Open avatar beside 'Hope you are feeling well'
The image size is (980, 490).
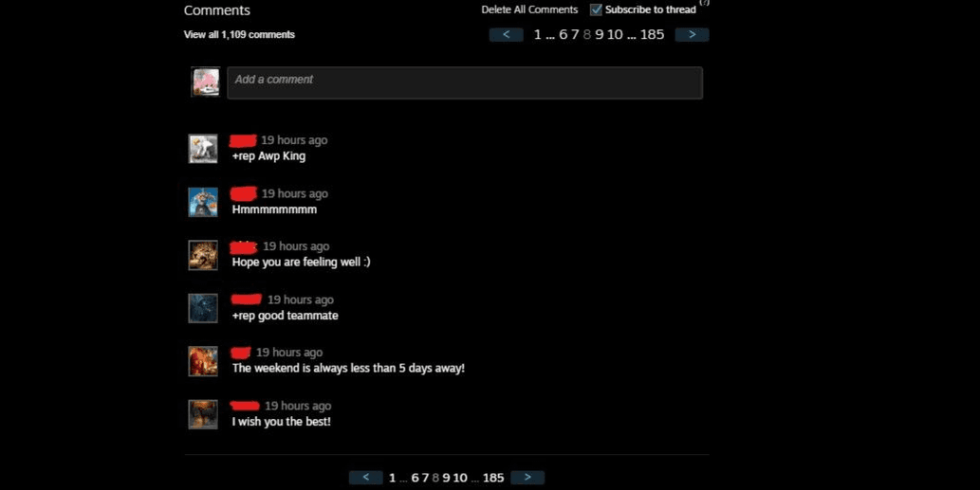click(203, 255)
